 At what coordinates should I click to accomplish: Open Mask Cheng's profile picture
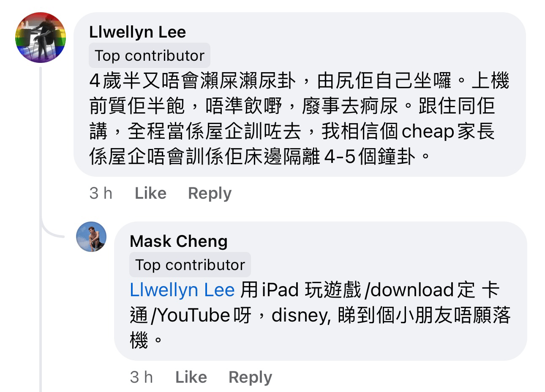91,237
